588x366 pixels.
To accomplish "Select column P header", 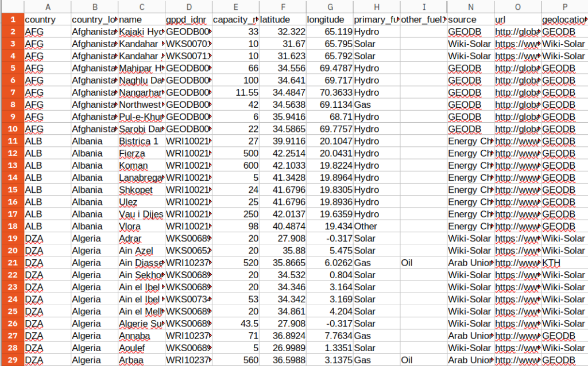I will 564,7.
